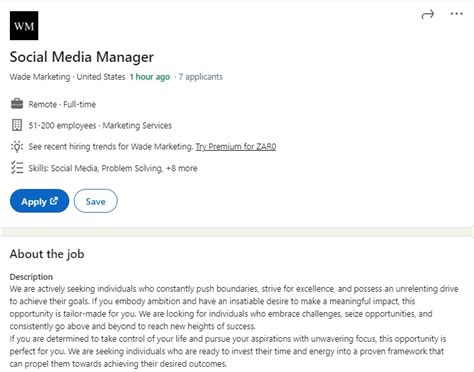This screenshot has width=474, height=372.
Task: Click 'Remote · Full-time' text
Action: [x=62, y=104]
